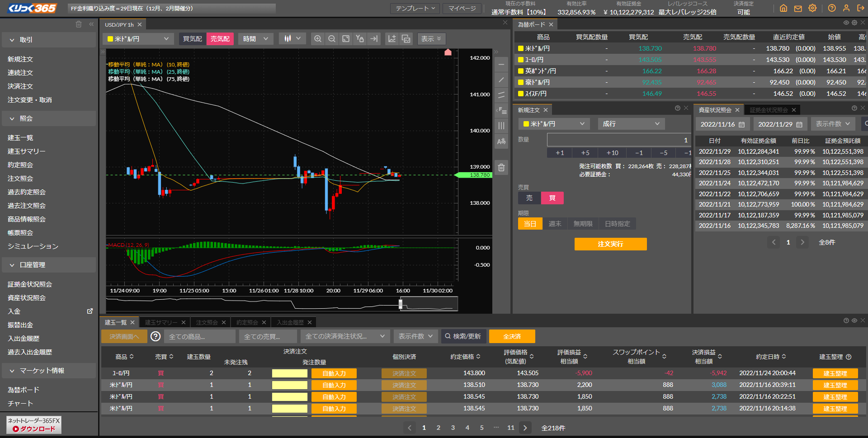Viewport: 868px width, 438px height.
Task: Click the 決済画面へ button
Action: 124,336
